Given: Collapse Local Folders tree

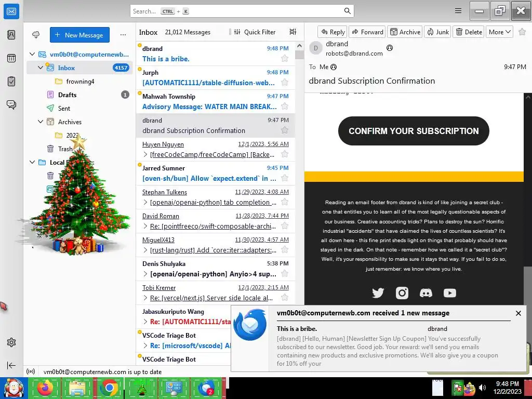Looking at the screenshot, I should coord(32,162).
